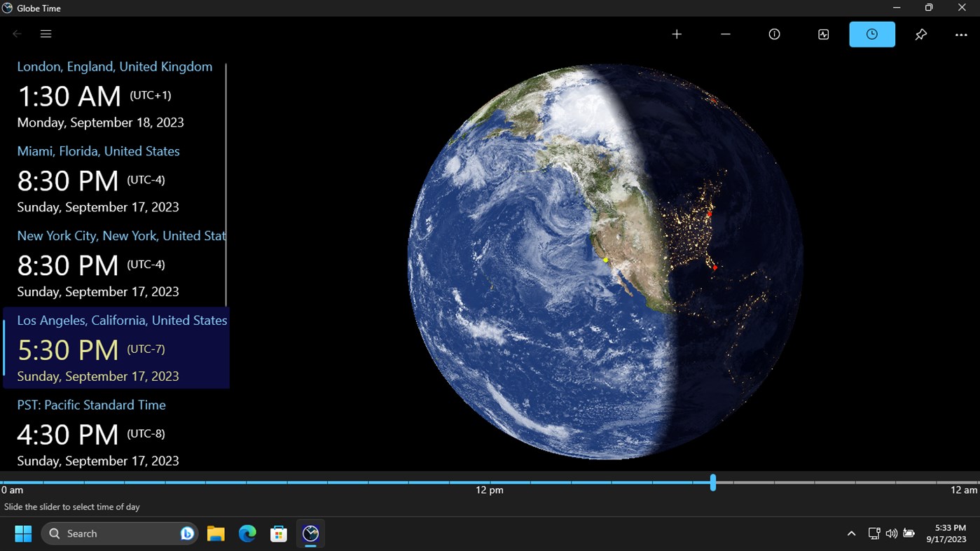Click the yellow Los Angeles marker on the globe
This screenshot has height=551, width=980.
[x=606, y=260]
